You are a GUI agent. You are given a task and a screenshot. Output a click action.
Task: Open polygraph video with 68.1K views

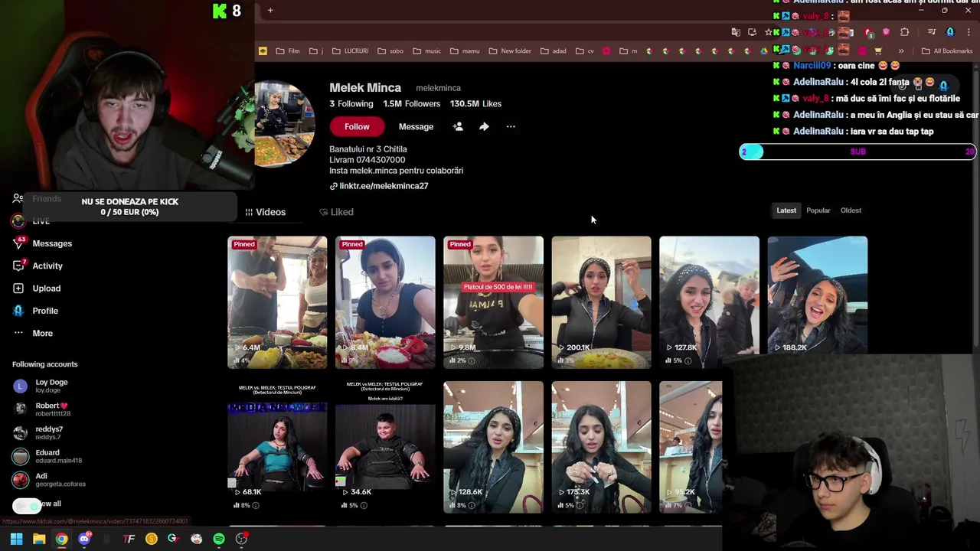coord(277,447)
